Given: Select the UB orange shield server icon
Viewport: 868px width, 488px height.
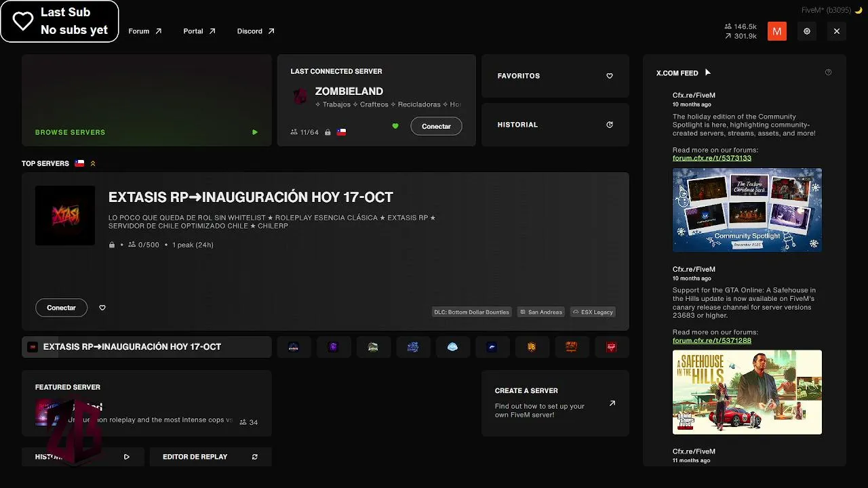Looking at the screenshot, I should coord(532,347).
